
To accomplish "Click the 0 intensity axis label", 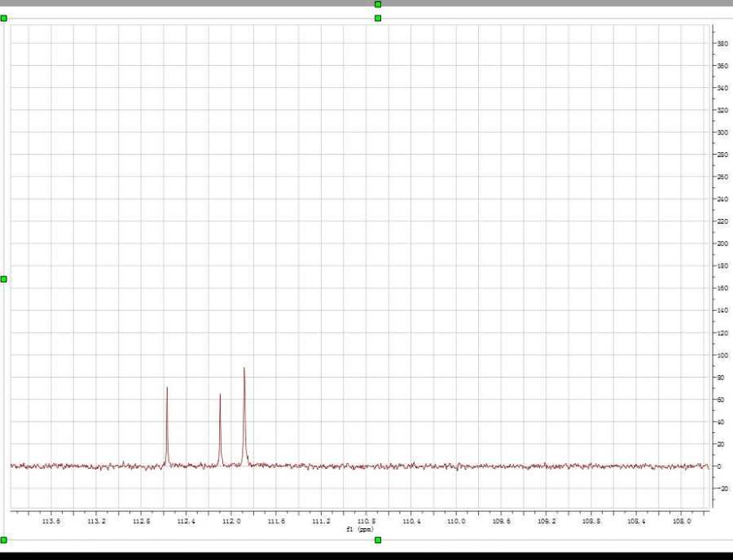I will 719,466.
